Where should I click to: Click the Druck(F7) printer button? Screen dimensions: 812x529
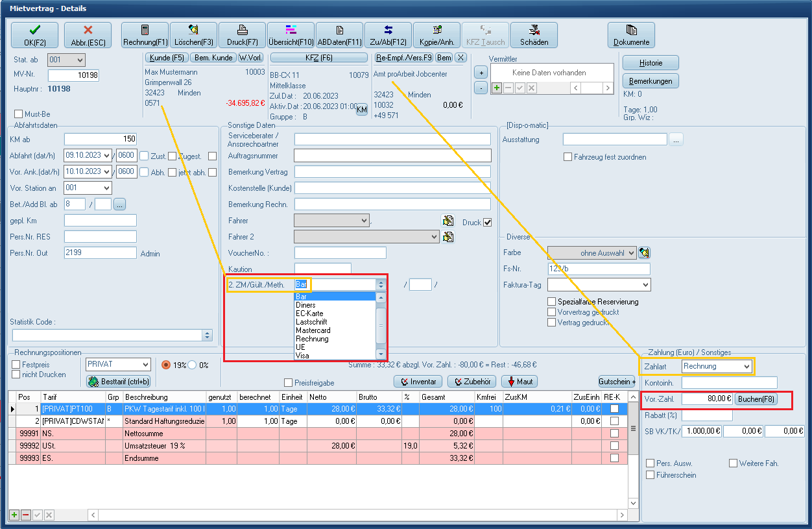click(x=242, y=35)
